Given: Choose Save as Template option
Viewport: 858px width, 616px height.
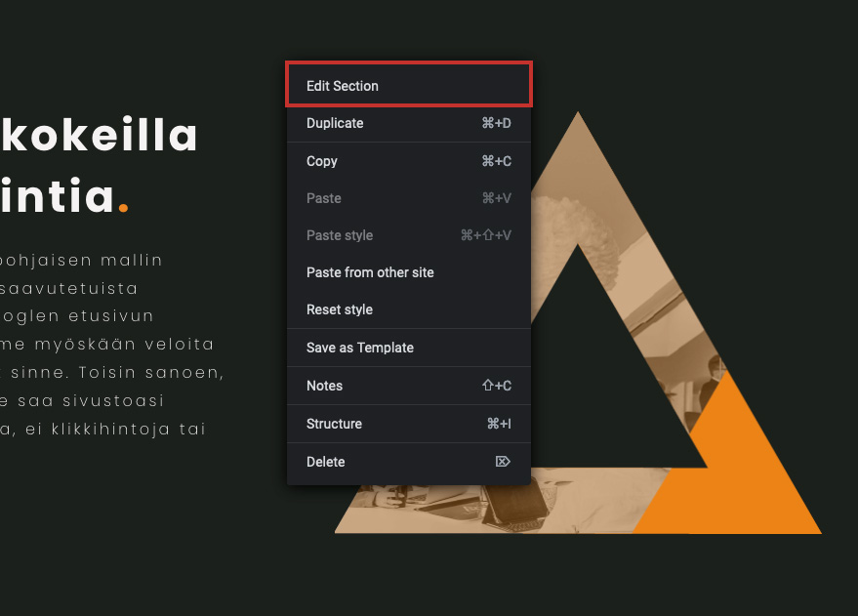Looking at the screenshot, I should point(409,348).
